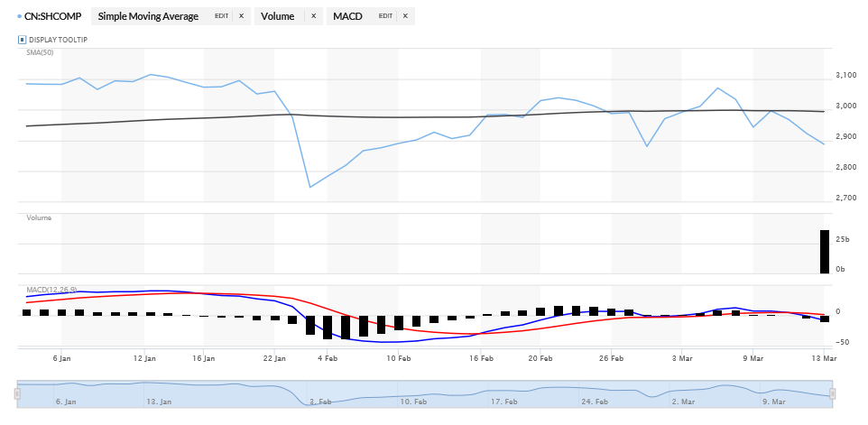Screen dimensions: 868x425
Task: Click the tall volume bar on 13 Mar
Action: [824, 252]
